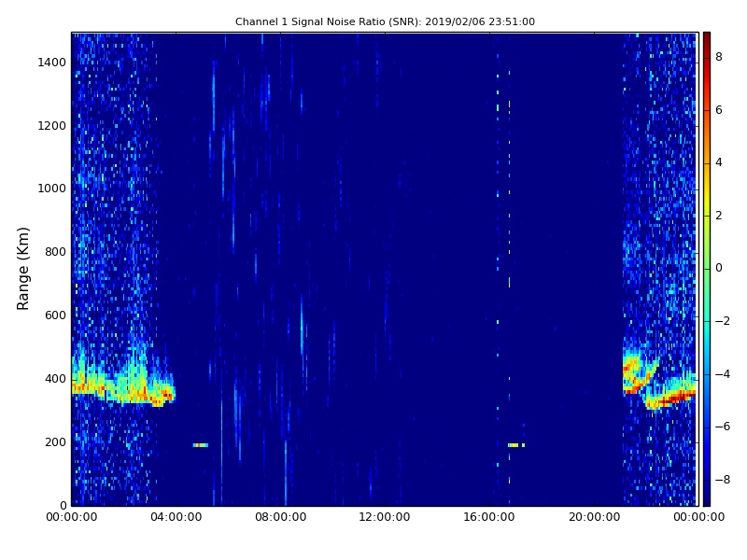Click the colorbar label −6
Image resolution: width=747 pixels, height=560 pixels.
pos(723,427)
